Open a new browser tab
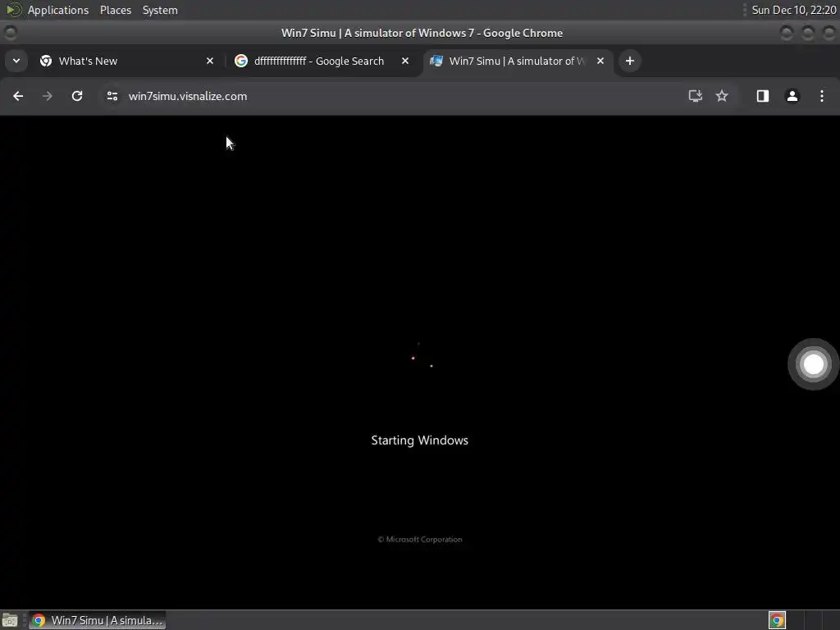 click(x=629, y=61)
